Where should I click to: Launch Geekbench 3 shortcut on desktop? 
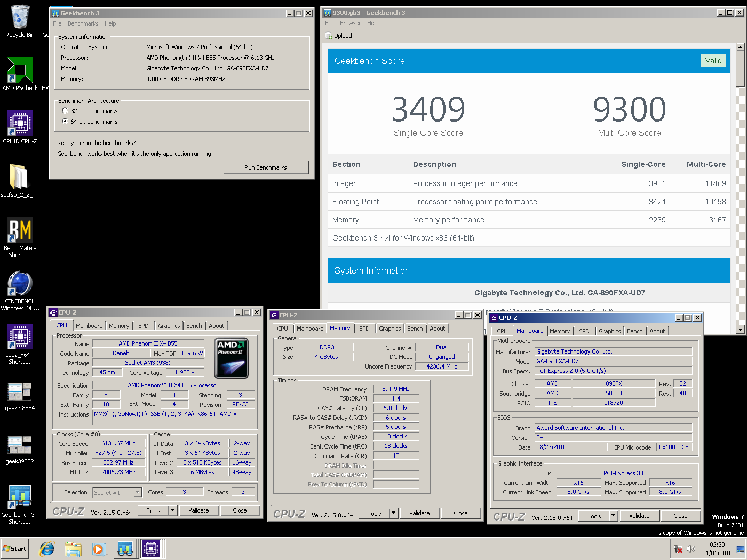[x=20, y=504]
